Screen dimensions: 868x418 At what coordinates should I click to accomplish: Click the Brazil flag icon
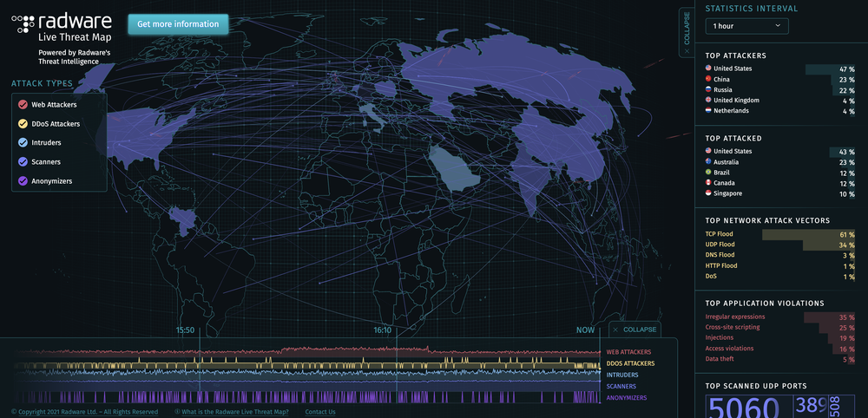pyautogui.click(x=708, y=172)
